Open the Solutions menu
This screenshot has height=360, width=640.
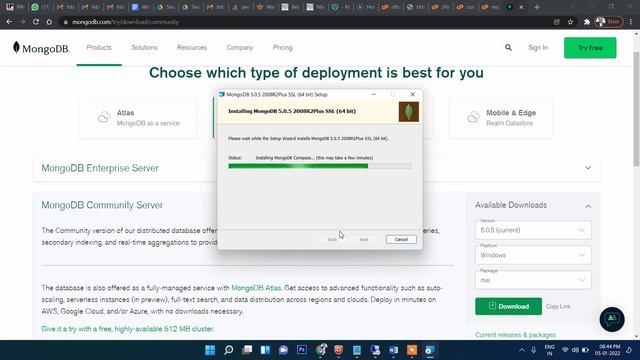click(x=144, y=48)
